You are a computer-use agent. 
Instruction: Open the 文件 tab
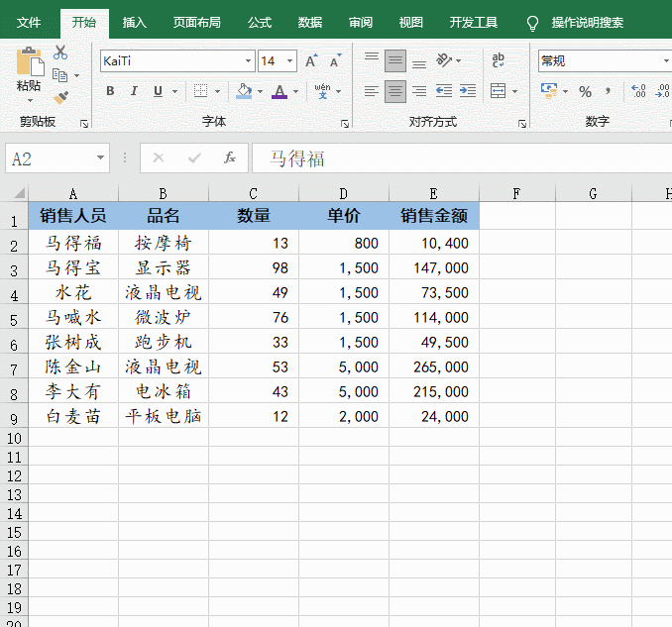[x=29, y=22]
